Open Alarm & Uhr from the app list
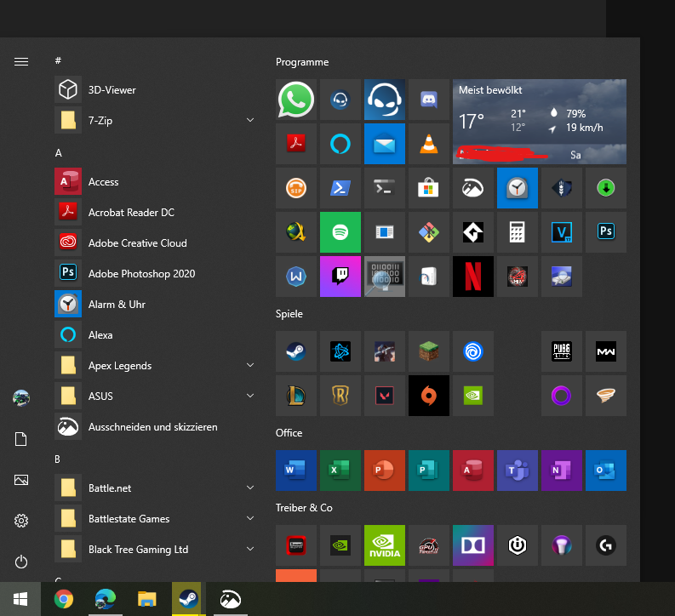The image size is (675, 616). click(156, 304)
